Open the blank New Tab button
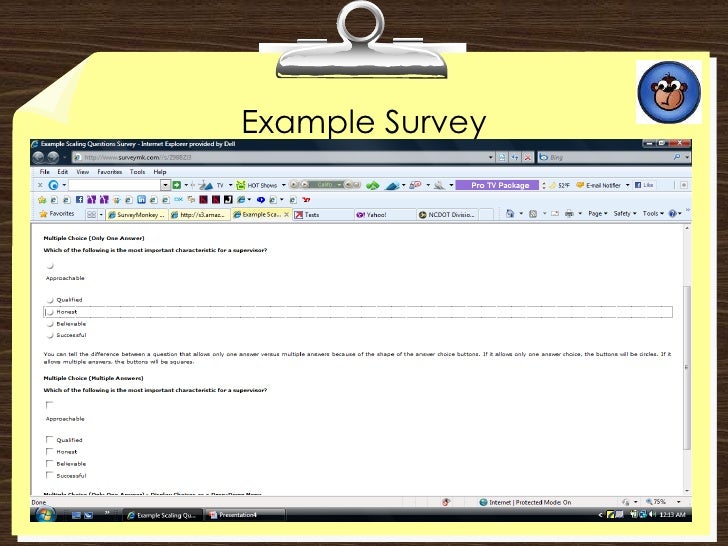 486,214
